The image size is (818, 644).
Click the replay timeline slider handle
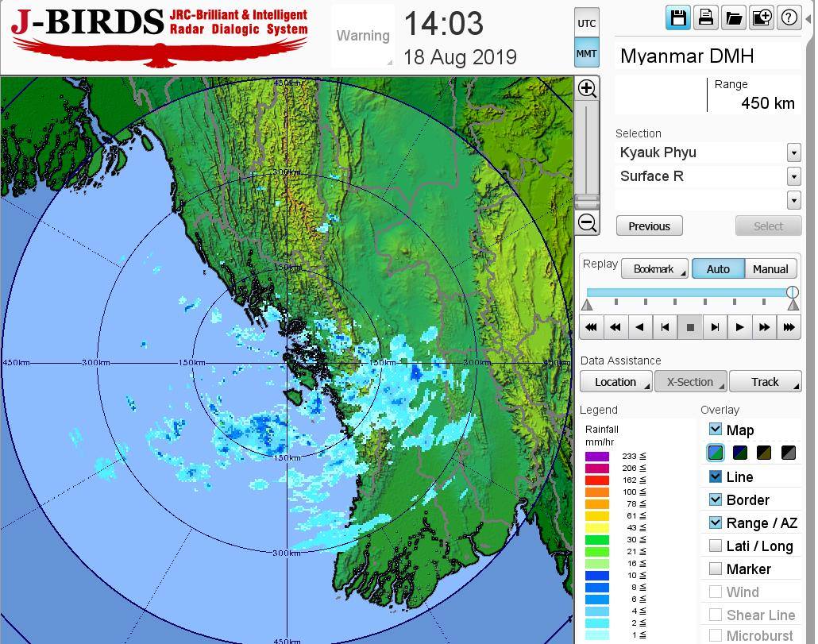coord(792,292)
